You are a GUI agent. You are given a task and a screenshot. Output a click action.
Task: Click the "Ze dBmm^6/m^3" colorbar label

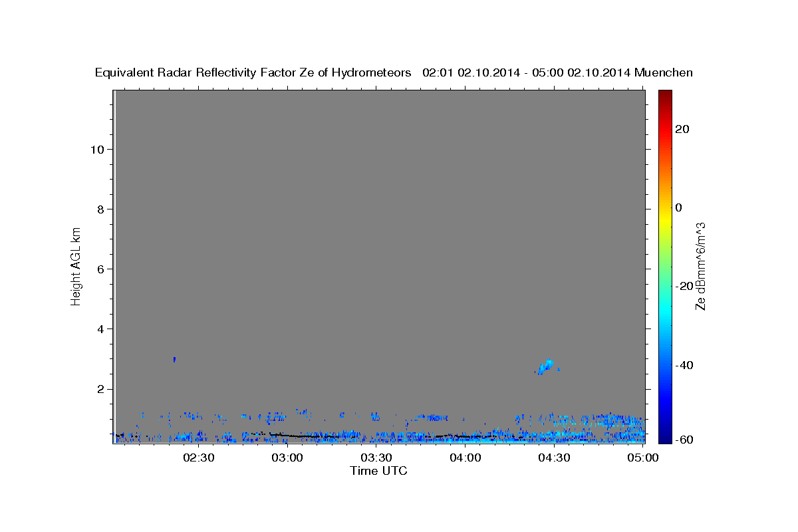pyautogui.click(x=700, y=266)
